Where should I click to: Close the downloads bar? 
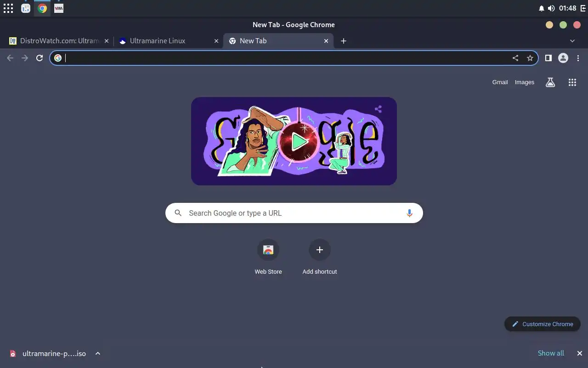(x=580, y=353)
